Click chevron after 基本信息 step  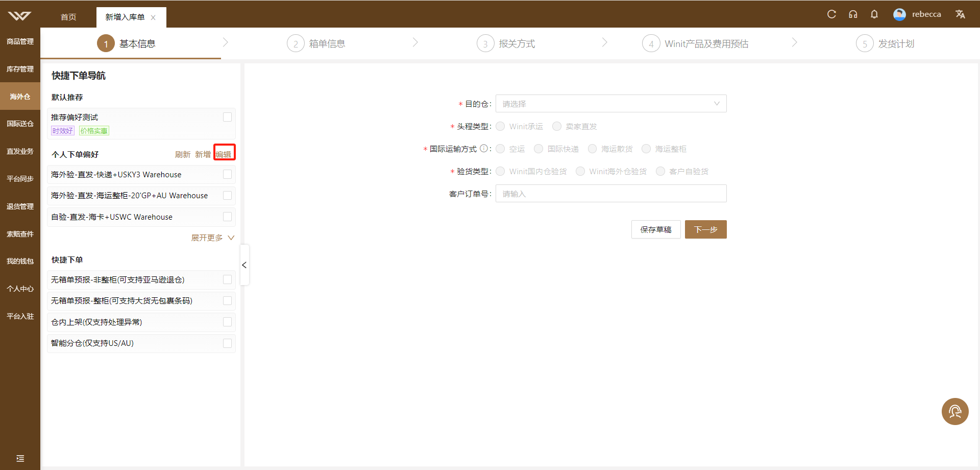click(226, 42)
